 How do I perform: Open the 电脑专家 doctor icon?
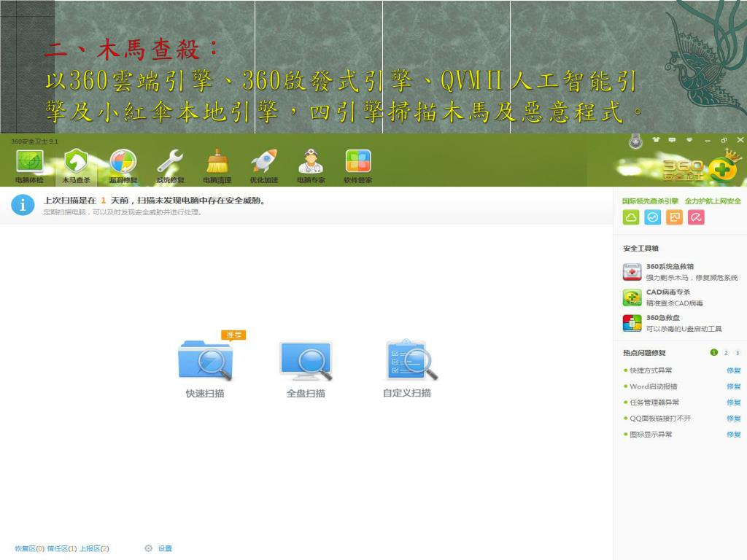311,161
